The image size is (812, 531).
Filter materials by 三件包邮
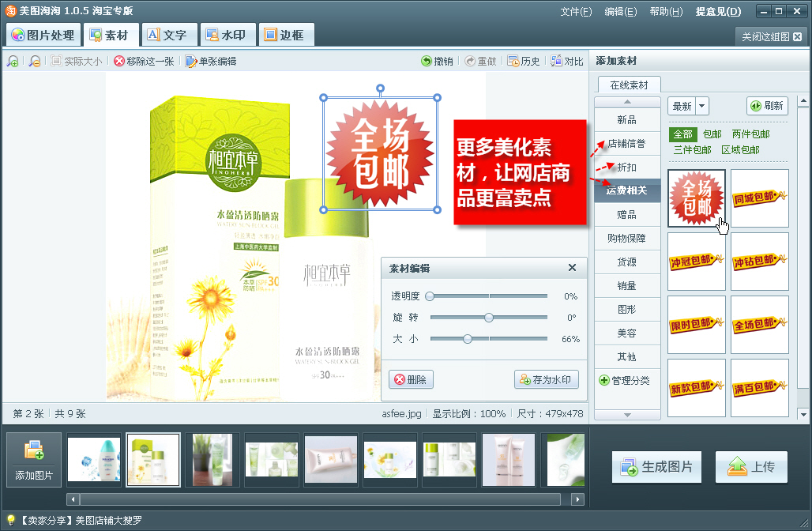[x=692, y=149]
